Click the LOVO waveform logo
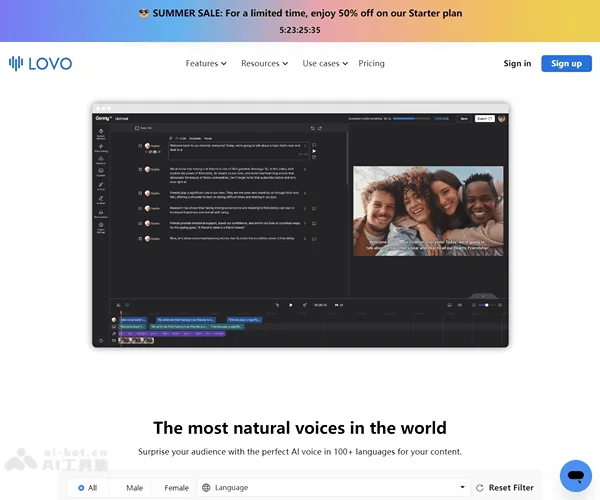 point(16,63)
